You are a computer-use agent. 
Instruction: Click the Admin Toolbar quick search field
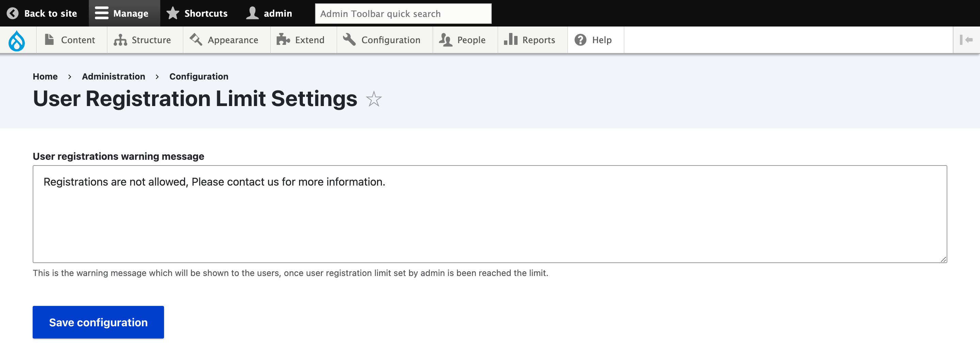(x=403, y=13)
